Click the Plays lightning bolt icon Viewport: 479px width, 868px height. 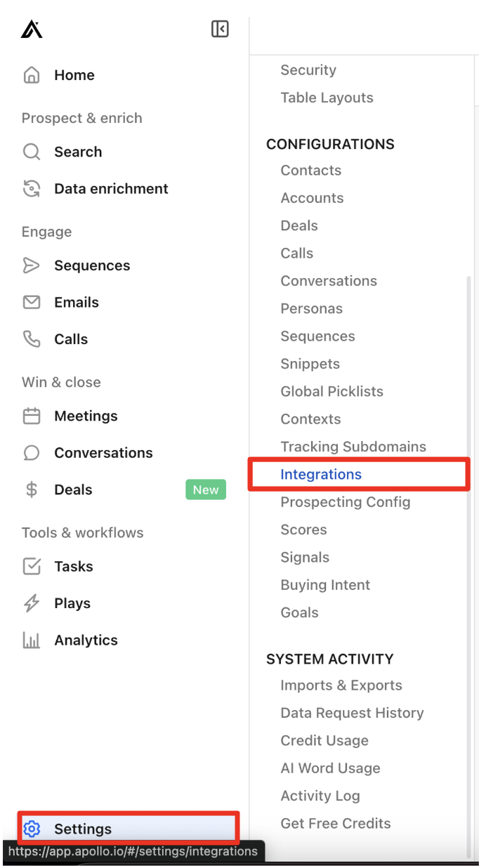click(32, 603)
